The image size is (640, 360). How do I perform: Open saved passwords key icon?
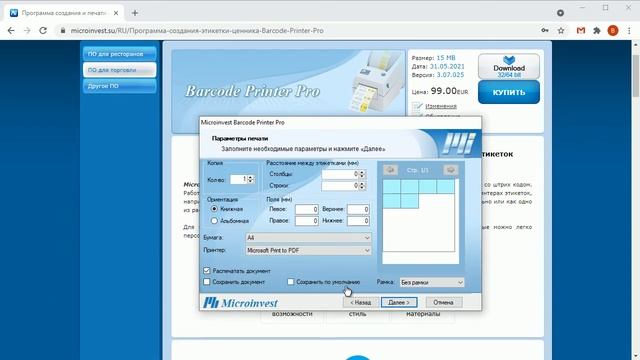545,31
